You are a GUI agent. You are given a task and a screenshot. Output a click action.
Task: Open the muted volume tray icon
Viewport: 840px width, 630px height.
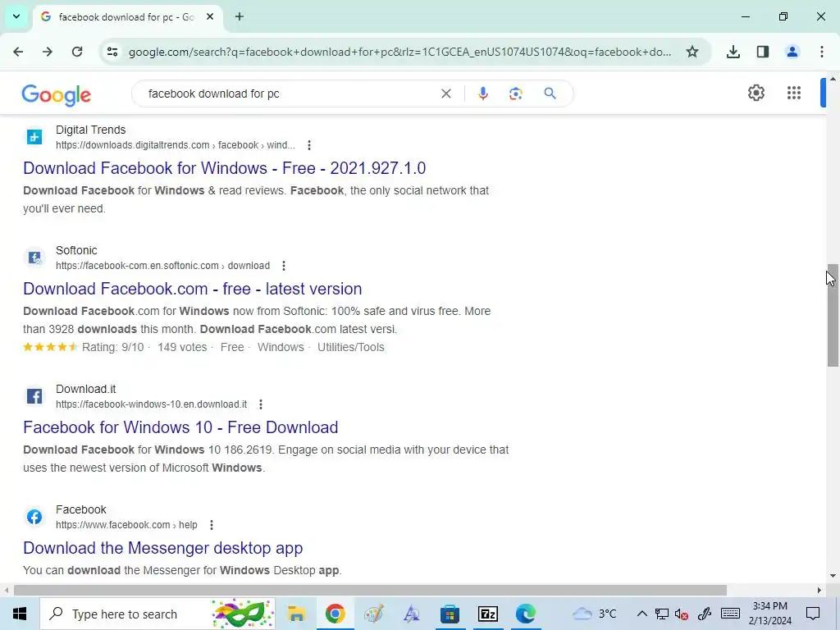[682, 614]
